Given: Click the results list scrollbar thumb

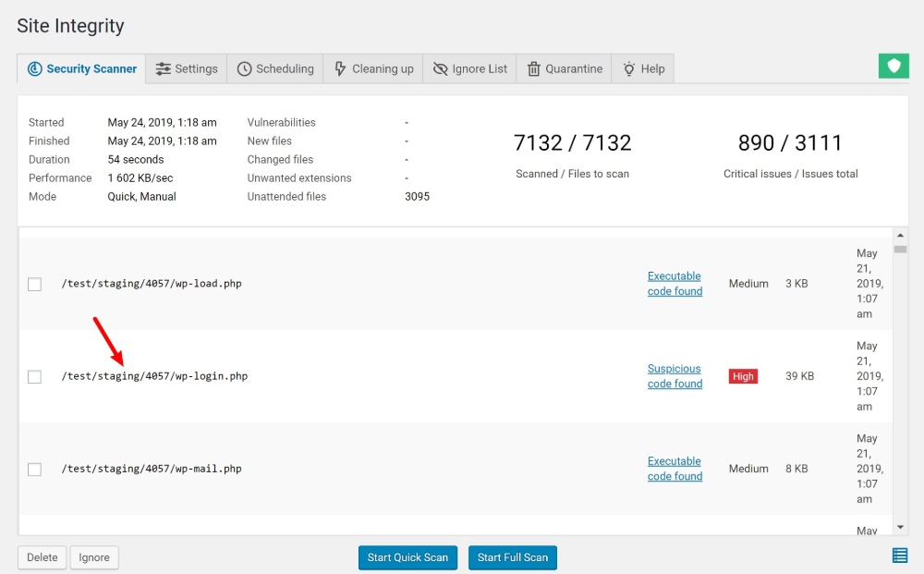Looking at the screenshot, I should pyautogui.click(x=900, y=250).
